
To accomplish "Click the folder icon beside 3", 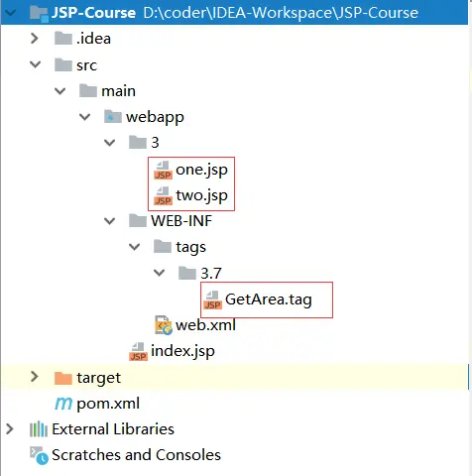I will click(138, 143).
